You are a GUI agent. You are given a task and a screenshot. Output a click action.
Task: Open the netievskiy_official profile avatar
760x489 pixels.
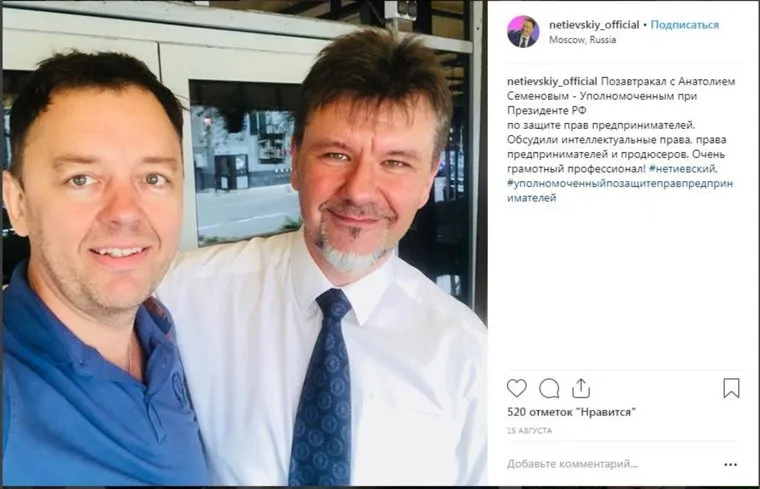tap(523, 32)
